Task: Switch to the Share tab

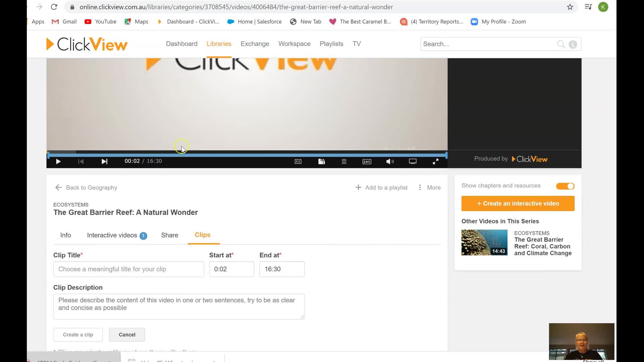Action: click(x=169, y=235)
